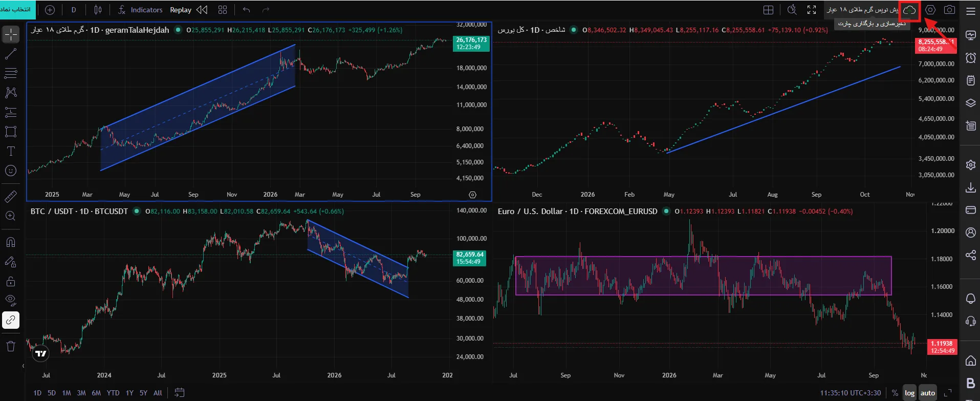
Task: Open go to date calendar icon
Action: pyautogui.click(x=179, y=393)
